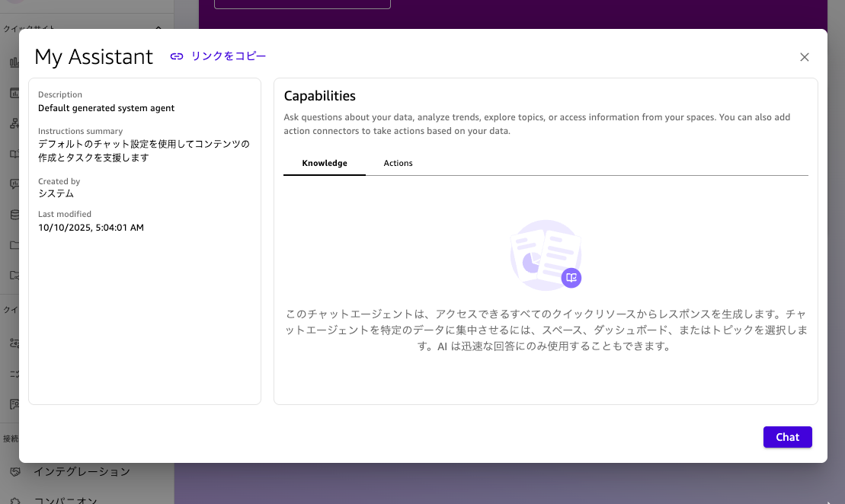Click the chain link icon beside My Assistant
The height and width of the screenshot is (504, 845).
177,56
